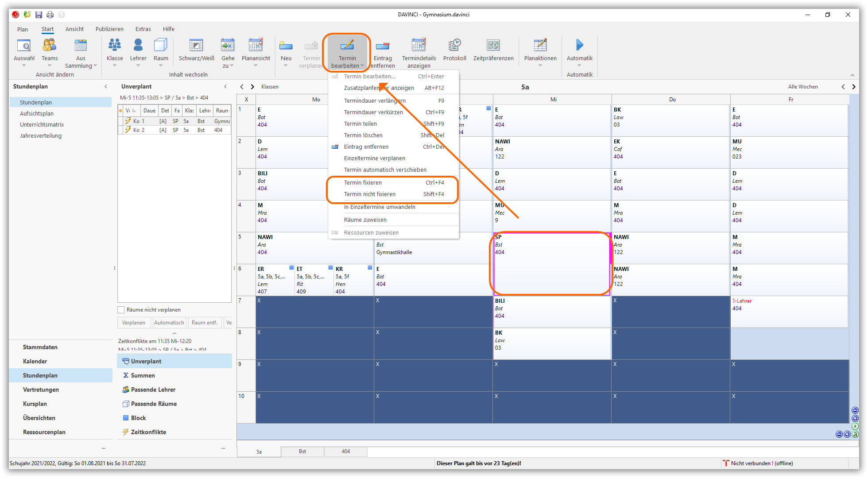Click the Schwarz/Weiß toolbar icon

196,45
